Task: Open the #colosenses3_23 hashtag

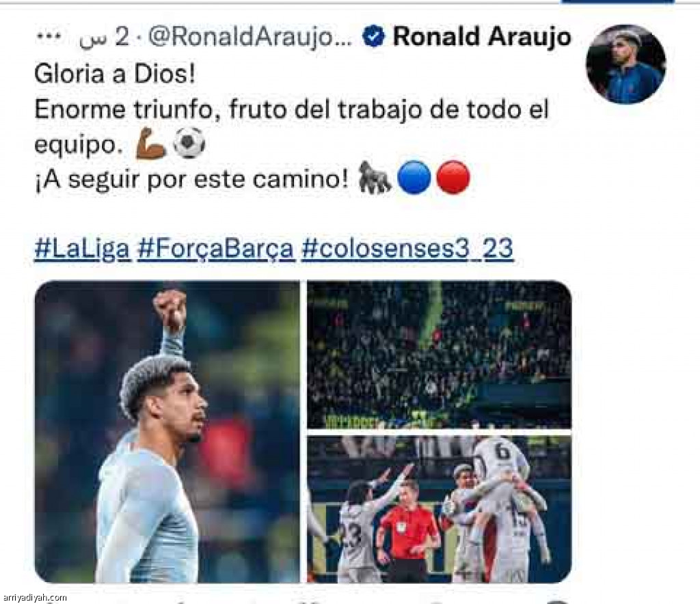Action: tap(407, 249)
